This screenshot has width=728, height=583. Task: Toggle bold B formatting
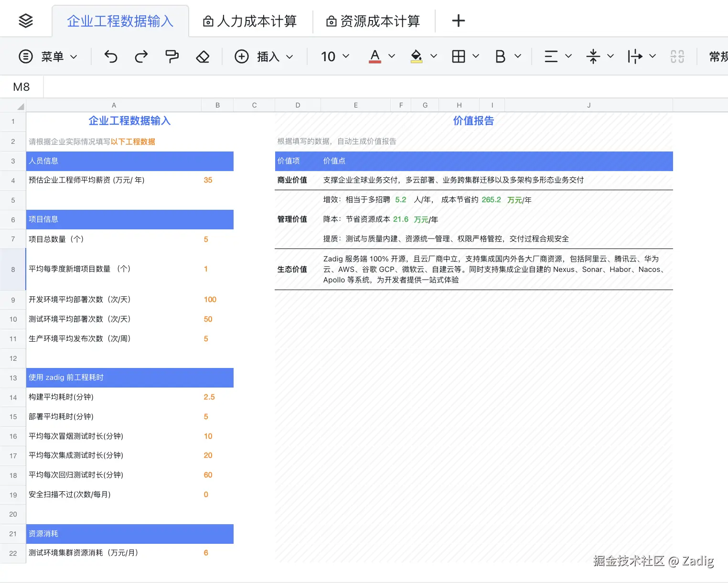500,56
